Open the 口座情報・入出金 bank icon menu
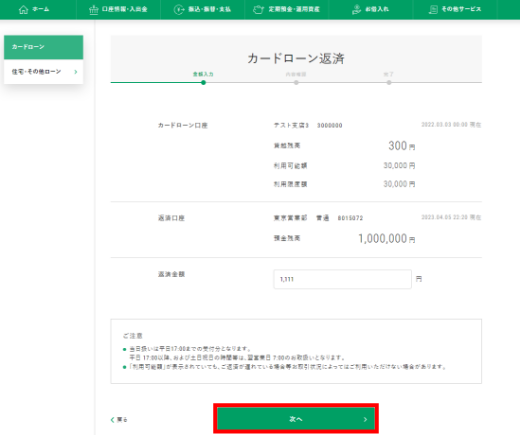Screen dimensions: 520x435 (94, 10)
